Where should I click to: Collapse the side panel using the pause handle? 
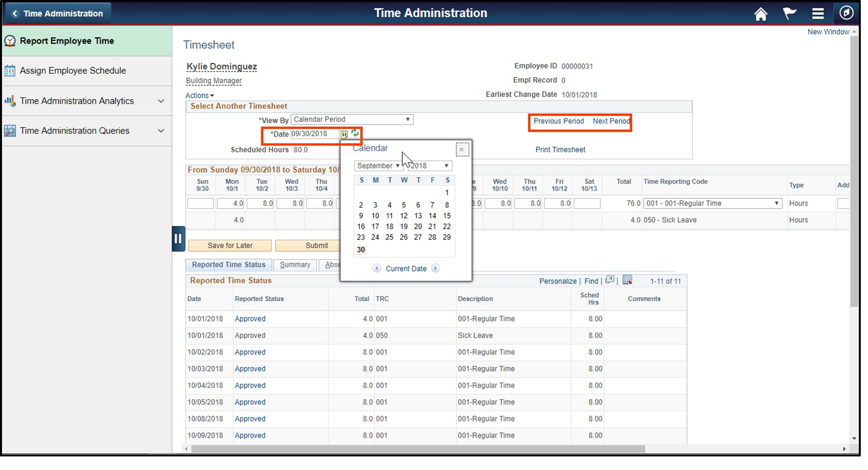pyautogui.click(x=178, y=239)
